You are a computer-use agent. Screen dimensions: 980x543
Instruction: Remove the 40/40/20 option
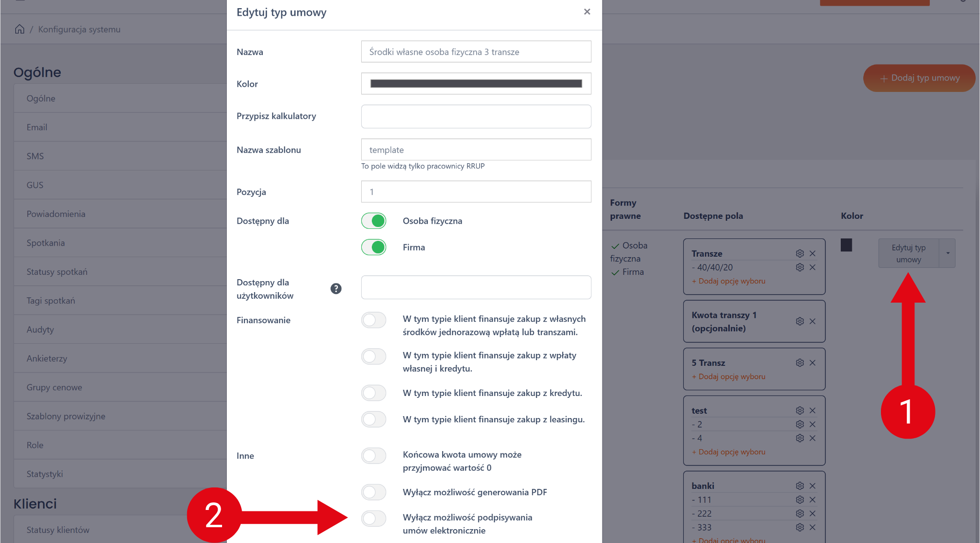(813, 267)
